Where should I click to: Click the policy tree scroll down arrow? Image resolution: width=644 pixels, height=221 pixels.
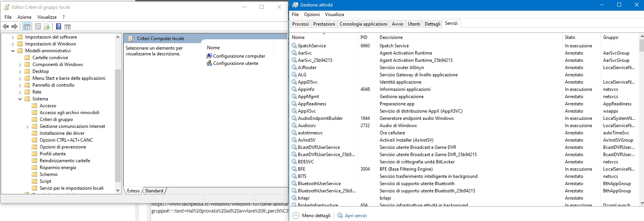[x=118, y=190]
